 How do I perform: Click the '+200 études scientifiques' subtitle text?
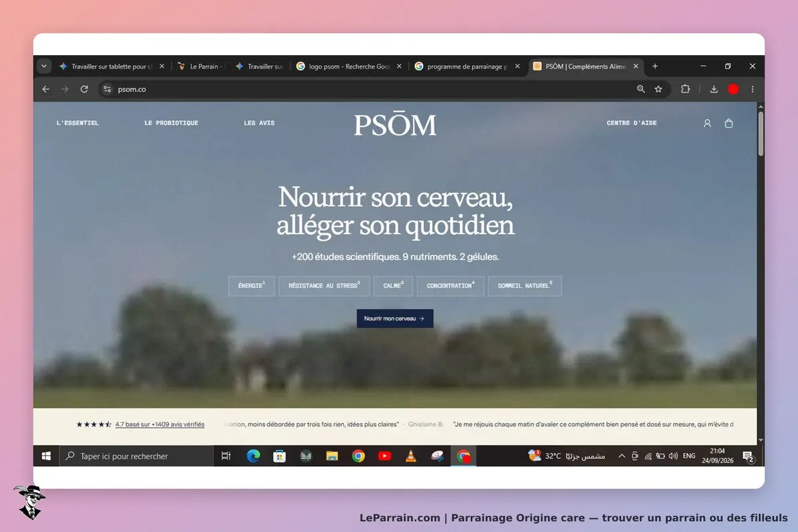(x=395, y=257)
